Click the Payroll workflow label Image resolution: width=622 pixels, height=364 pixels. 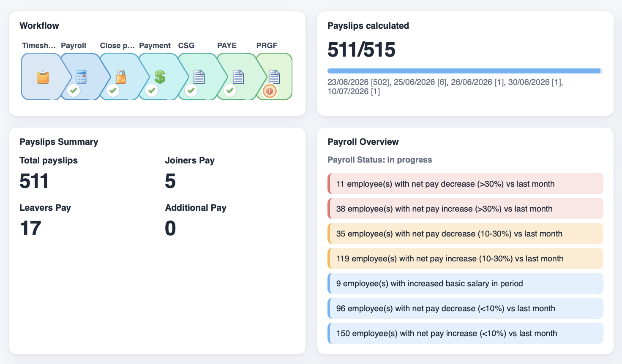coord(74,46)
